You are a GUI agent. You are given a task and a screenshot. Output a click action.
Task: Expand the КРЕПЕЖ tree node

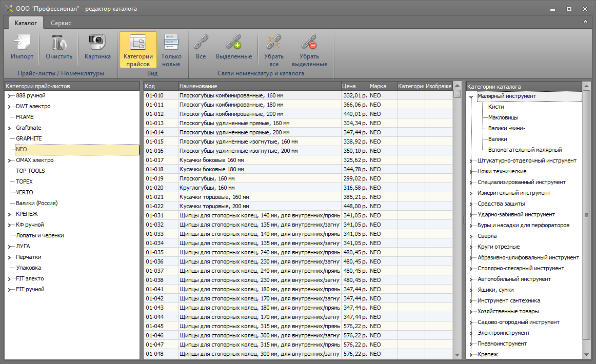click(10, 214)
